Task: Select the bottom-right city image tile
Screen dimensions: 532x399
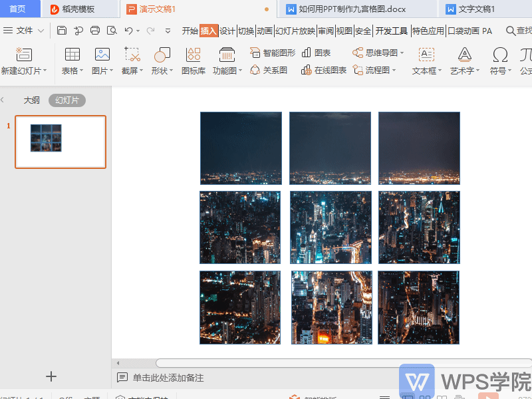Action: [419, 307]
